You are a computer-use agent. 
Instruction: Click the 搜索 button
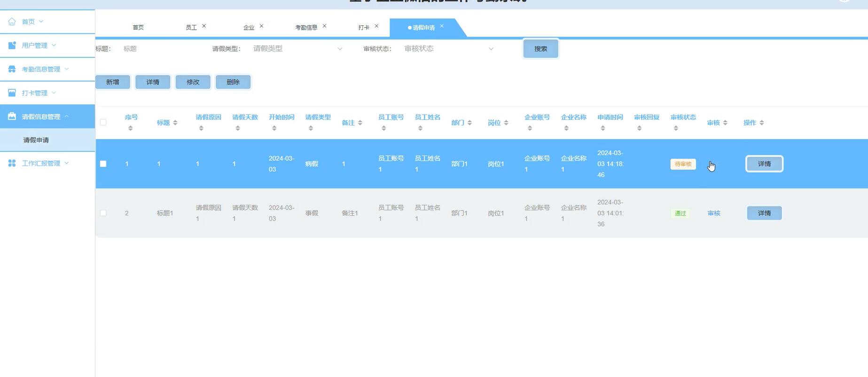click(540, 48)
